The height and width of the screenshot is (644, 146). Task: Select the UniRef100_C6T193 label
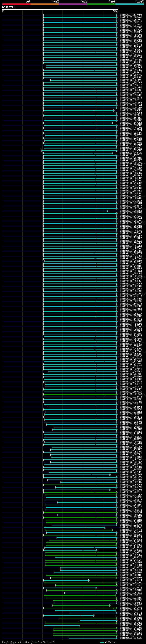[x=131, y=80]
